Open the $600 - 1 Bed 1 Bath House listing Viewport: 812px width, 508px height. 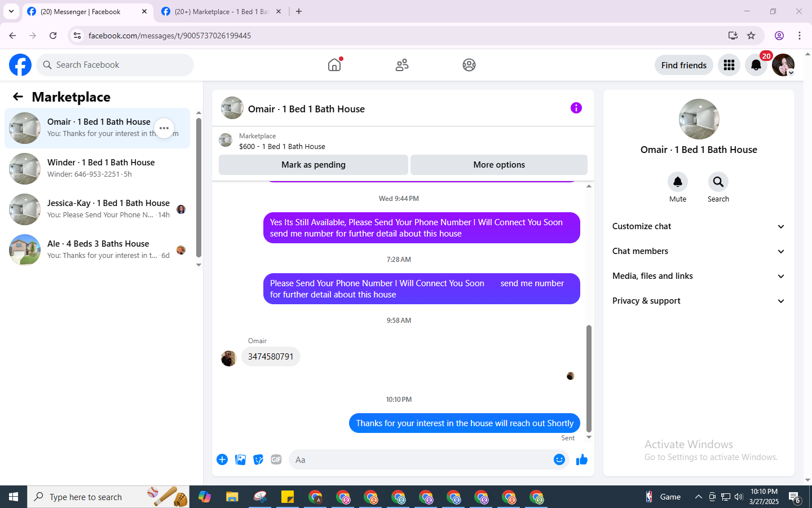click(x=282, y=146)
